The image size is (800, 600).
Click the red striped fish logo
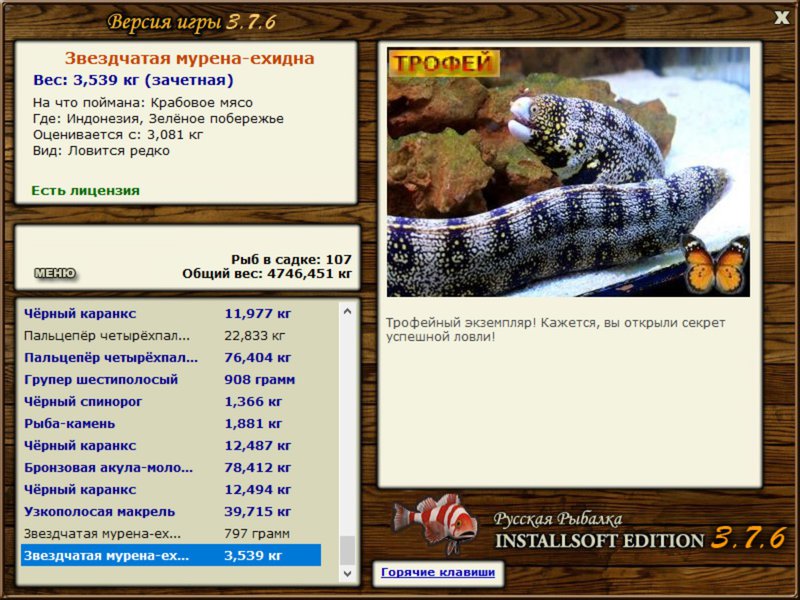[435, 523]
